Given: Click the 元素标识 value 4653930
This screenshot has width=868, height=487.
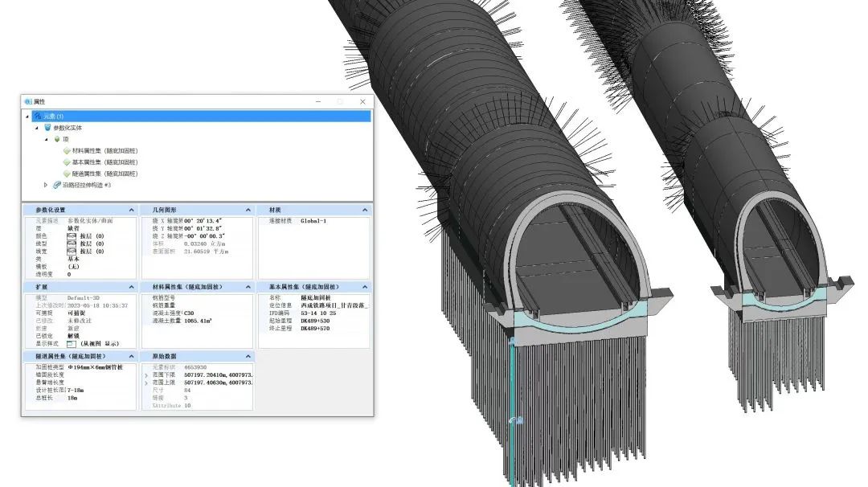Looking at the screenshot, I should point(195,367).
